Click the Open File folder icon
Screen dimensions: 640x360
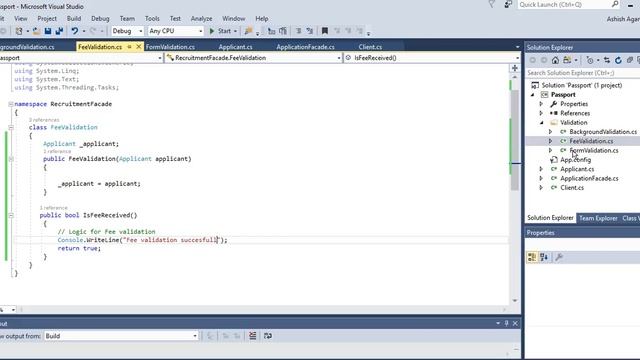click(x=36, y=31)
